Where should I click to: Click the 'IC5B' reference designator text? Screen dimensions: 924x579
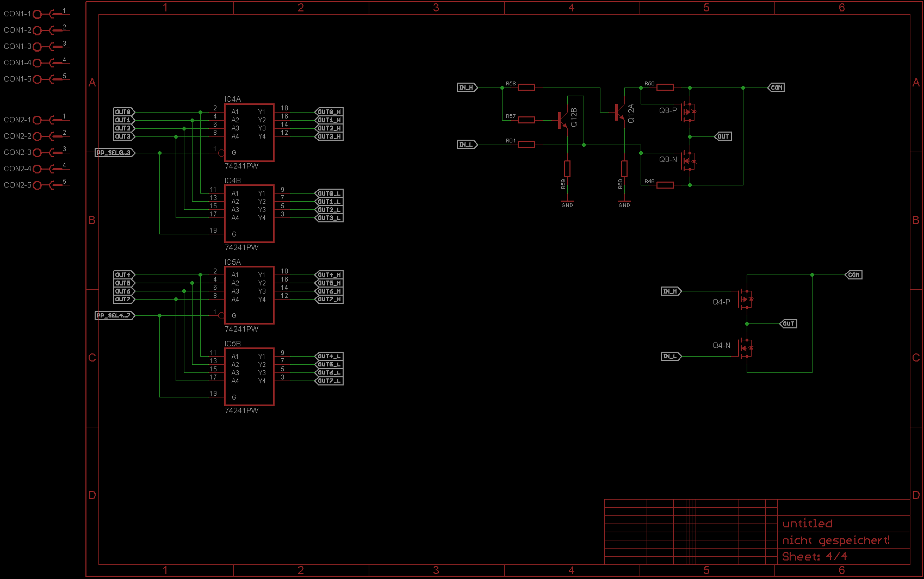tap(233, 344)
